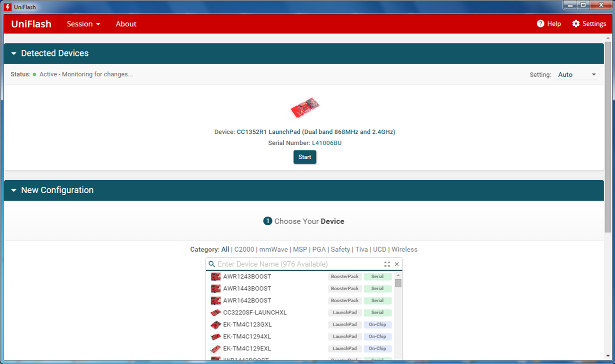Open Settings via gear icon
The width and height of the screenshot is (615, 364).
[x=576, y=24]
